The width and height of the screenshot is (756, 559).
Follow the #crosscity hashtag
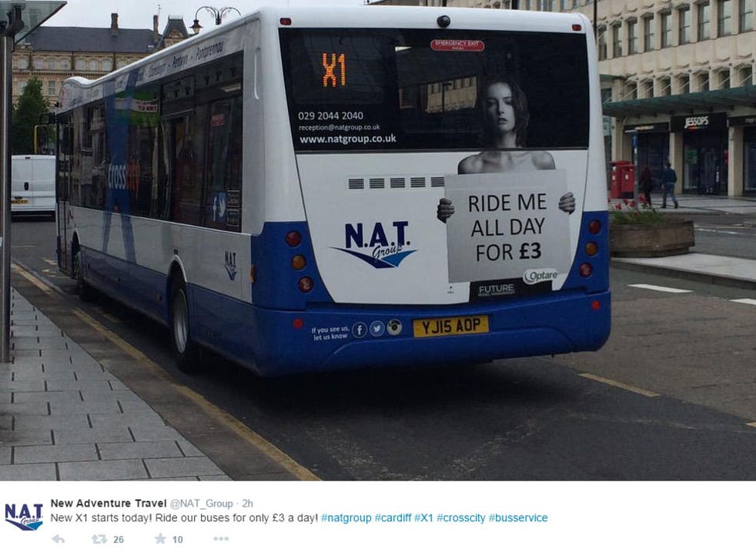[461, 518]
